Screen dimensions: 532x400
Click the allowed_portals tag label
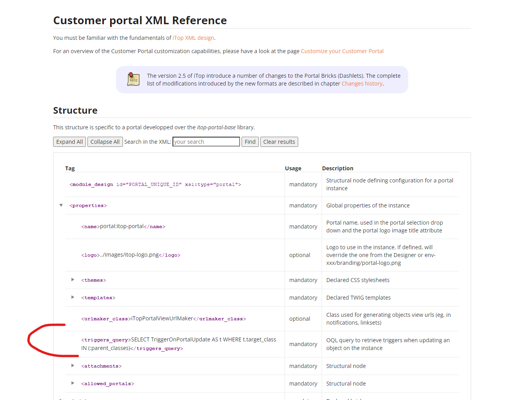click(108, 384)
